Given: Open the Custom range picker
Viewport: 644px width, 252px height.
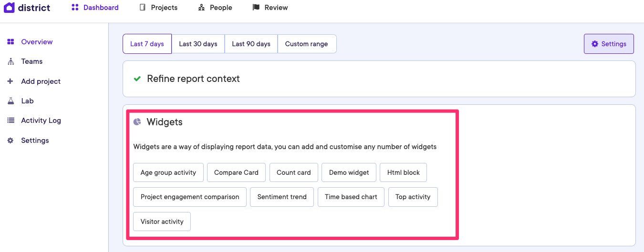Looking at the screenshot, I should 306,44.
